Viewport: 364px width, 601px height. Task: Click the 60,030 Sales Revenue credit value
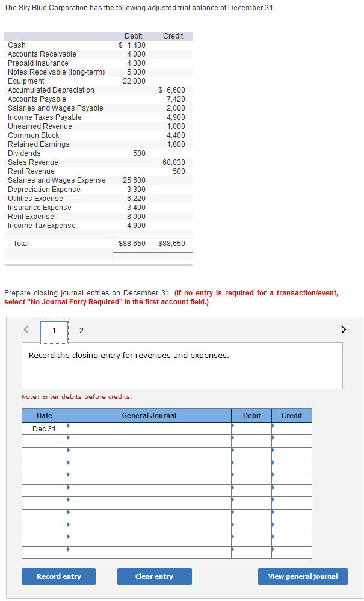[x=173, y=162]
